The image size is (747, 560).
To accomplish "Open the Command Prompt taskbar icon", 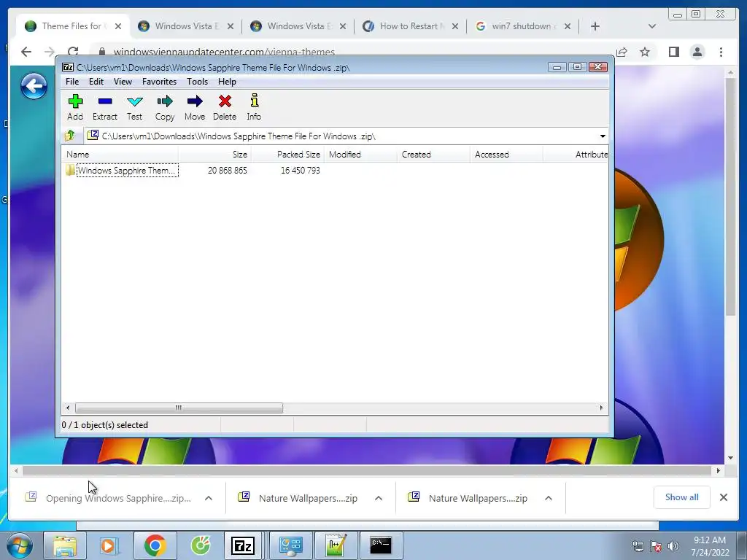I will [381, 545].
